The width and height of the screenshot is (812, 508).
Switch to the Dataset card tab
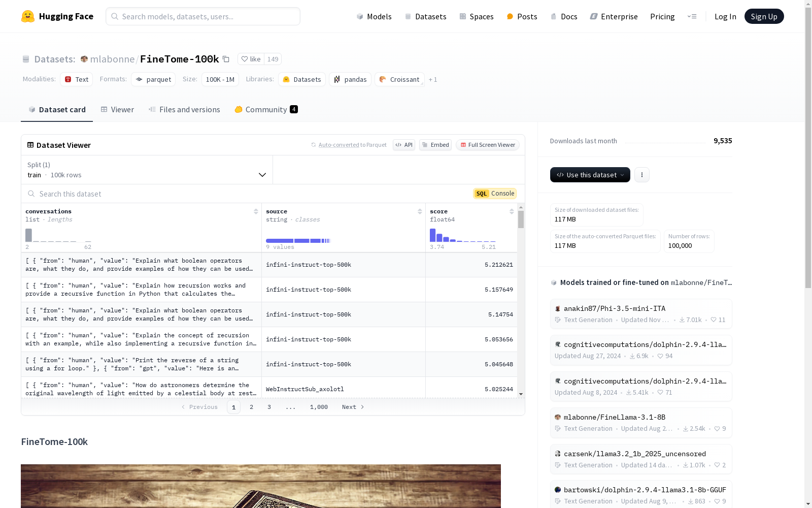coord(57,109)
